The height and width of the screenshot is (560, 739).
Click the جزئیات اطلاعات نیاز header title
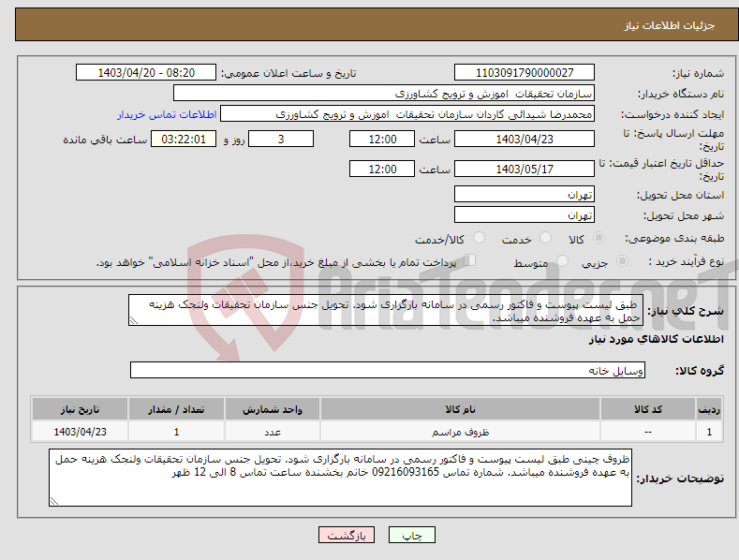(670, 25)
